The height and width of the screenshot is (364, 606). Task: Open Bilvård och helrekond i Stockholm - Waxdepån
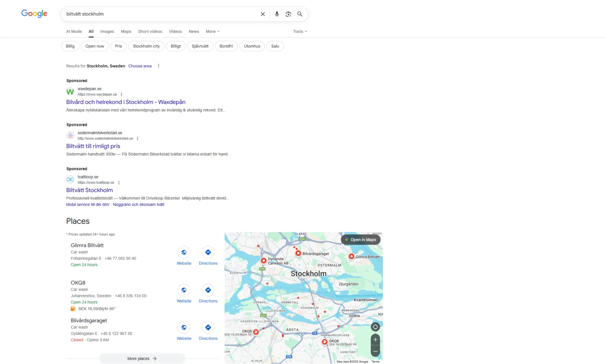click(x=126, y=102)
